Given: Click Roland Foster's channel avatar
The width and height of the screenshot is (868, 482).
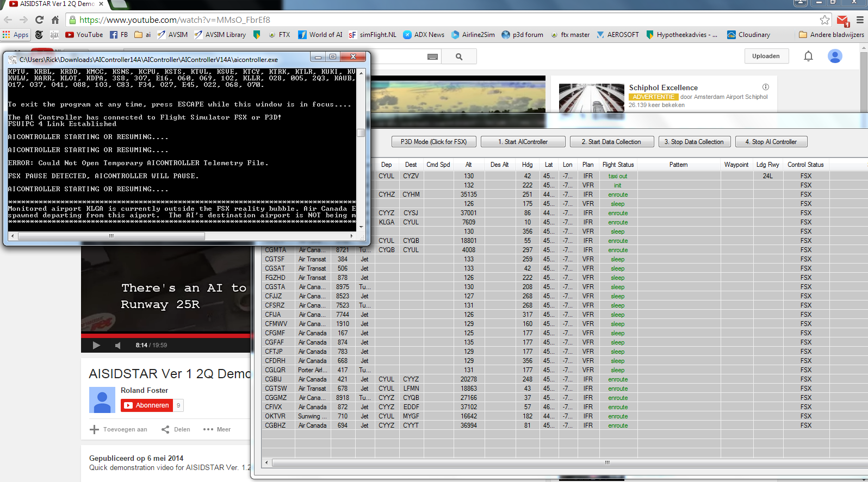Looking at the screenshot, I should tap(102, 400).
